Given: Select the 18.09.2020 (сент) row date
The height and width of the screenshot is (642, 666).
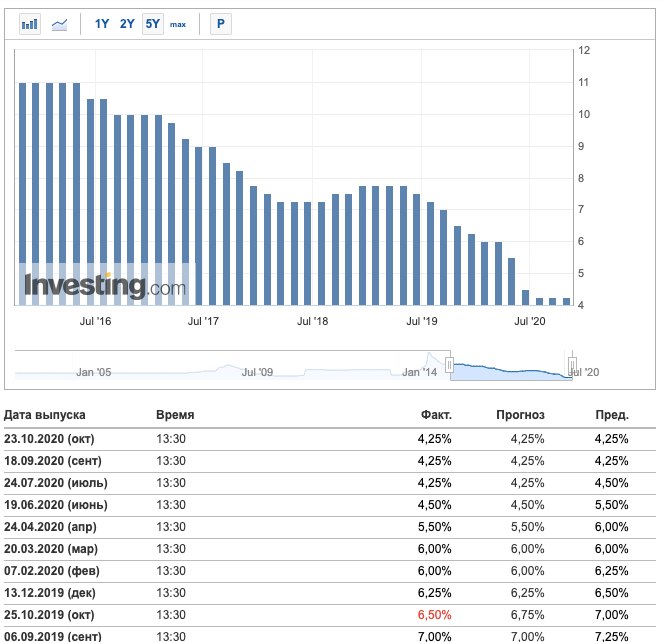Looking at the screenshot, I should point(53,461).
